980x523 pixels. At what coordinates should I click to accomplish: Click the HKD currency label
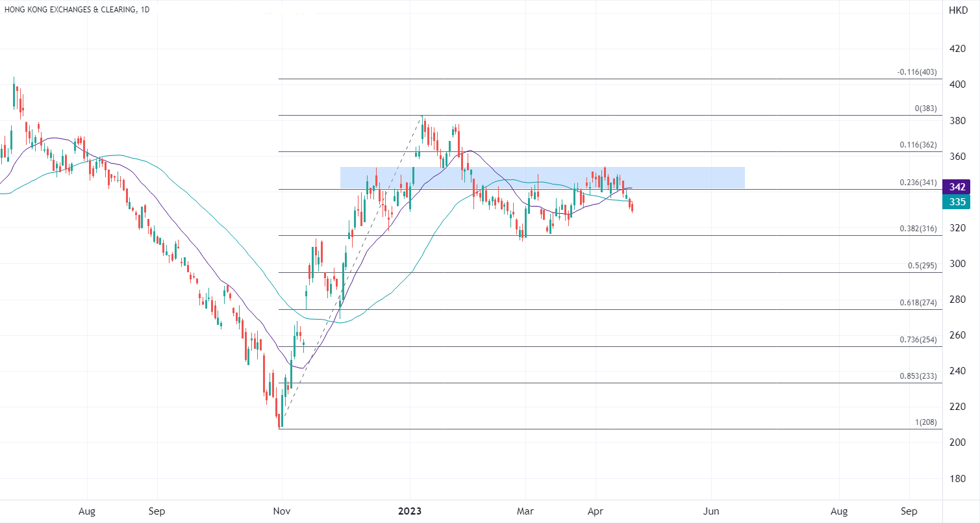(957, 10)
